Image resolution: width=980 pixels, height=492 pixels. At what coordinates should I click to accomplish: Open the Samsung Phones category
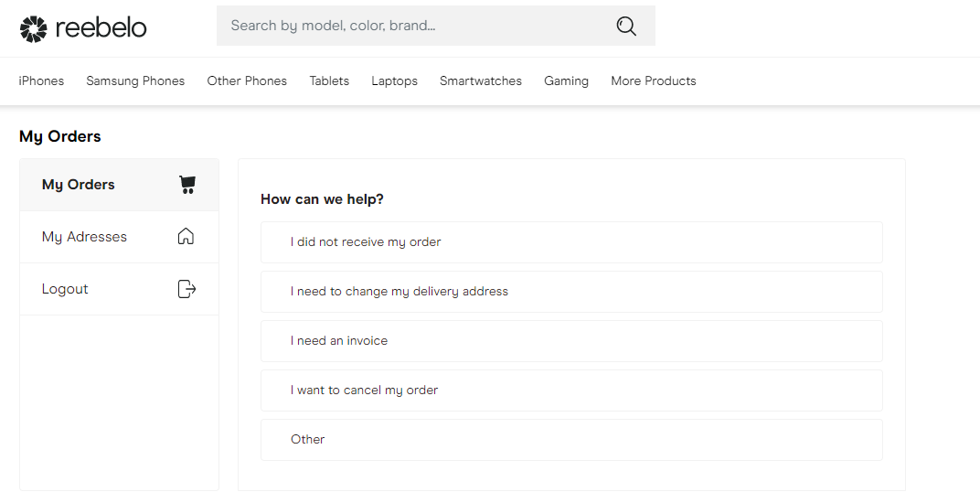(135, 80)
